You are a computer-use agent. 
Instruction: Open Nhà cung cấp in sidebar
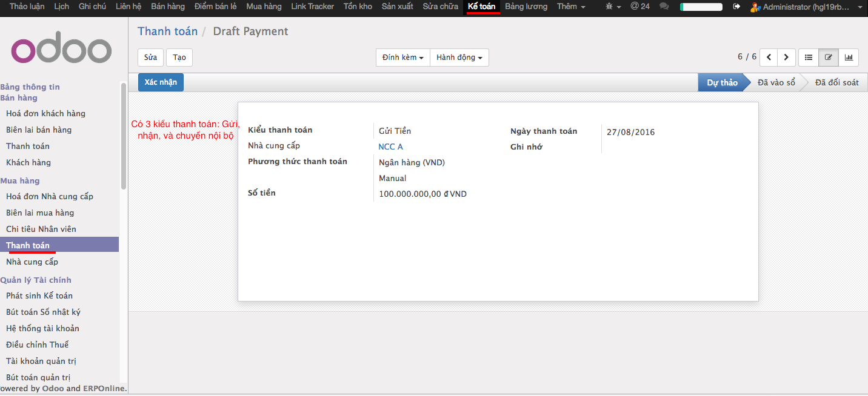(32, 262)
